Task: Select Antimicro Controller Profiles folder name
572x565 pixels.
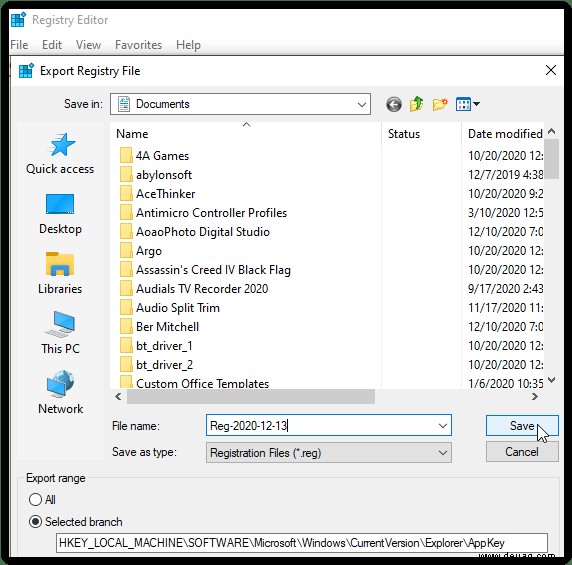Action: coord(212,213)
